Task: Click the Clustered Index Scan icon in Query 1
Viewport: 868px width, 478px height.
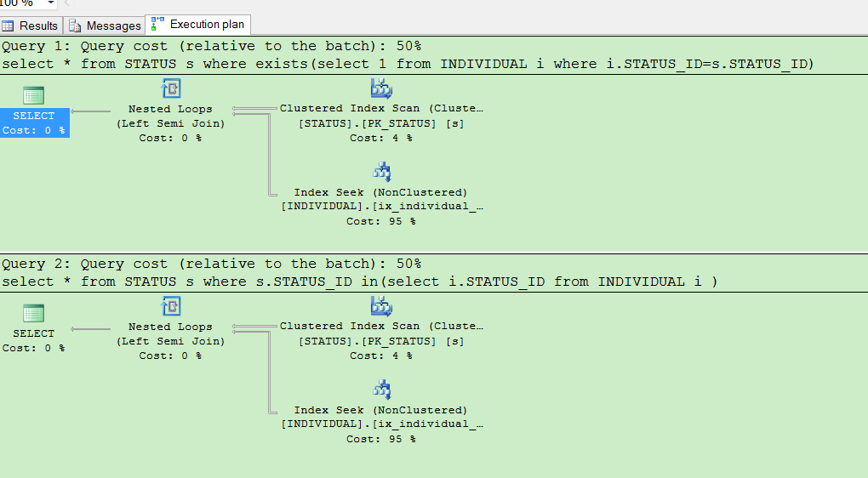Action: click(381, 88)
